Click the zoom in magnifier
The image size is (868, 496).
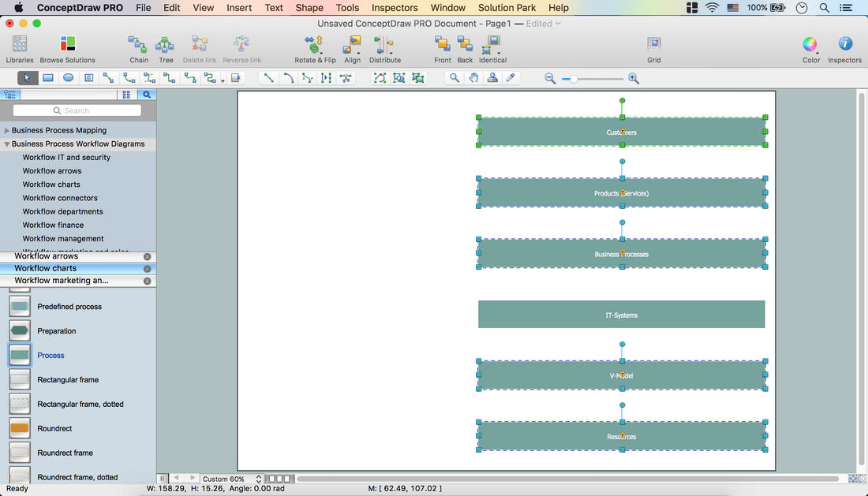tap(634, 79)
